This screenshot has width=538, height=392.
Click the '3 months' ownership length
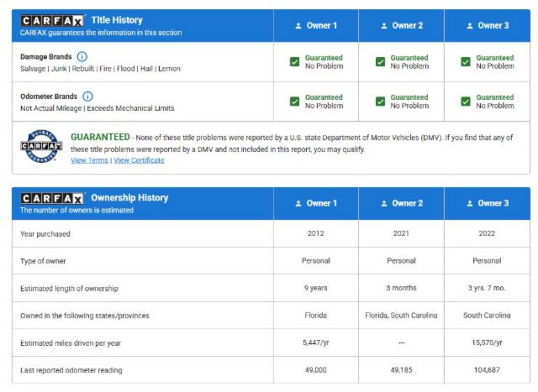pyautogui.click(x=401, y=288)
